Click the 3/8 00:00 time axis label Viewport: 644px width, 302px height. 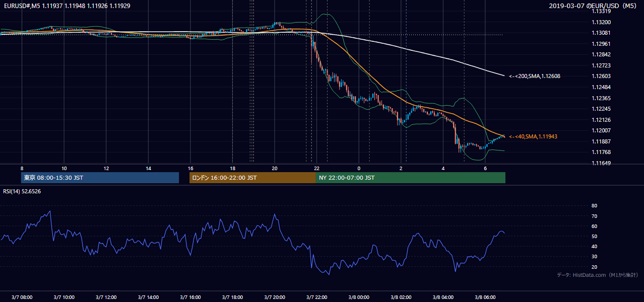pyautogui.click(x=358, y=297)
